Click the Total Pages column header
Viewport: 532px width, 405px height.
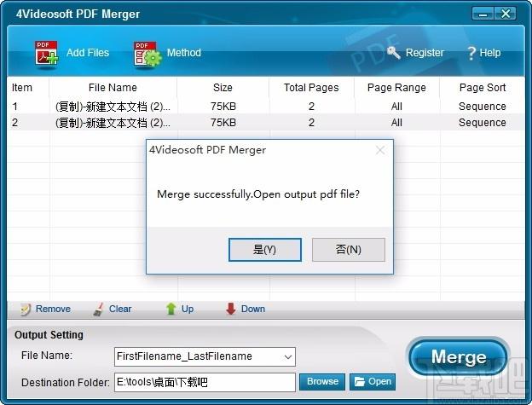pyautogui.click(x=311, y=88)
